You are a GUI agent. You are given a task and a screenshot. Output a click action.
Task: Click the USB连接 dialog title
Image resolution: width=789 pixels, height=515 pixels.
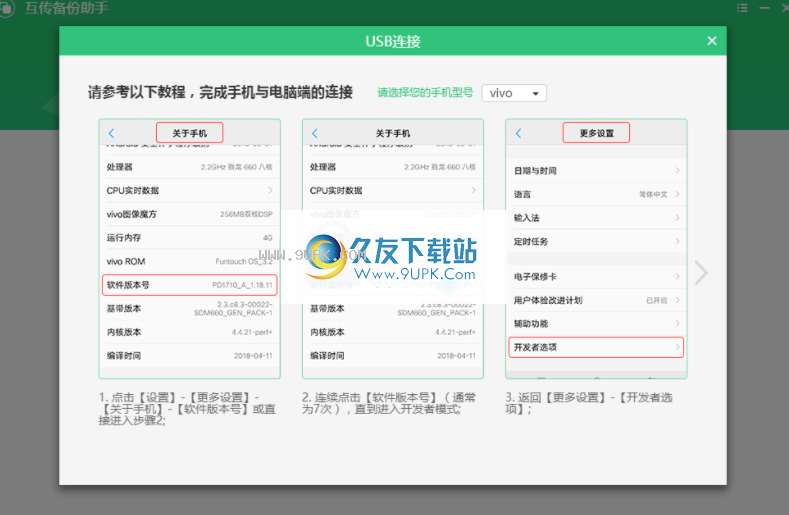393,41
